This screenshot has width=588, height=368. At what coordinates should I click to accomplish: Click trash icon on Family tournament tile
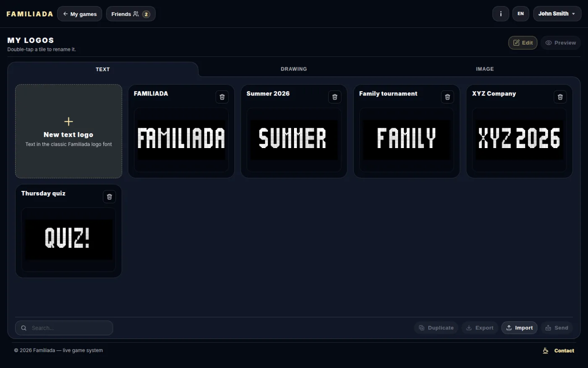click(447, 97)
